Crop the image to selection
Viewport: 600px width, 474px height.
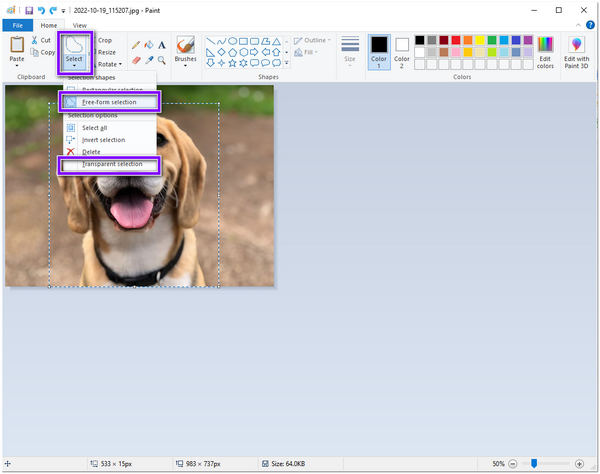[104, 40]
